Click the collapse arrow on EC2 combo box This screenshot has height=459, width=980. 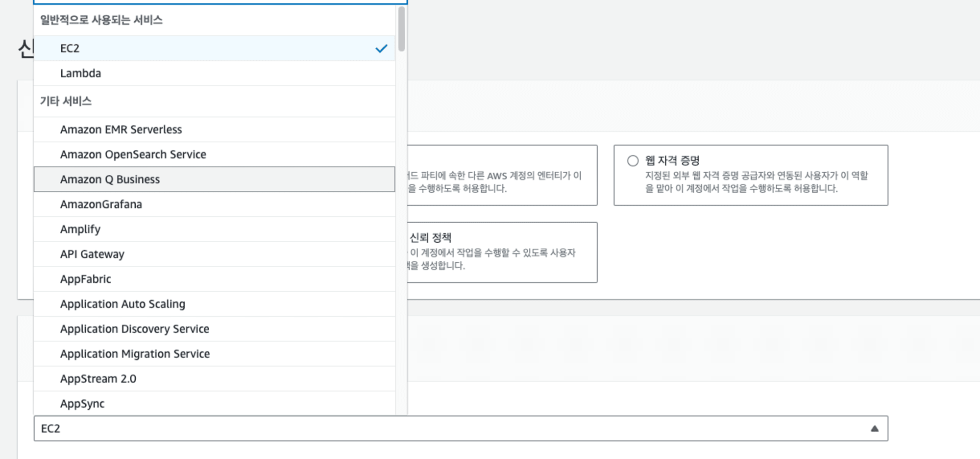pos(875,429)
